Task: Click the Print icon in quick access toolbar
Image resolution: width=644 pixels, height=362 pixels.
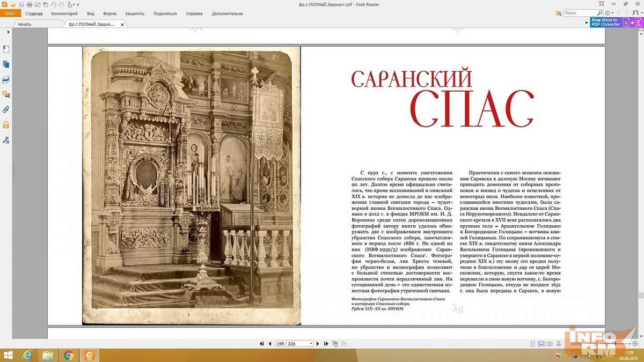Action: point(30,4)
